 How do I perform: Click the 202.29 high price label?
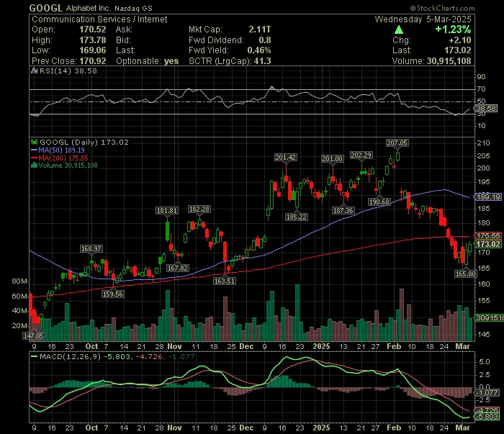[361, 155]
